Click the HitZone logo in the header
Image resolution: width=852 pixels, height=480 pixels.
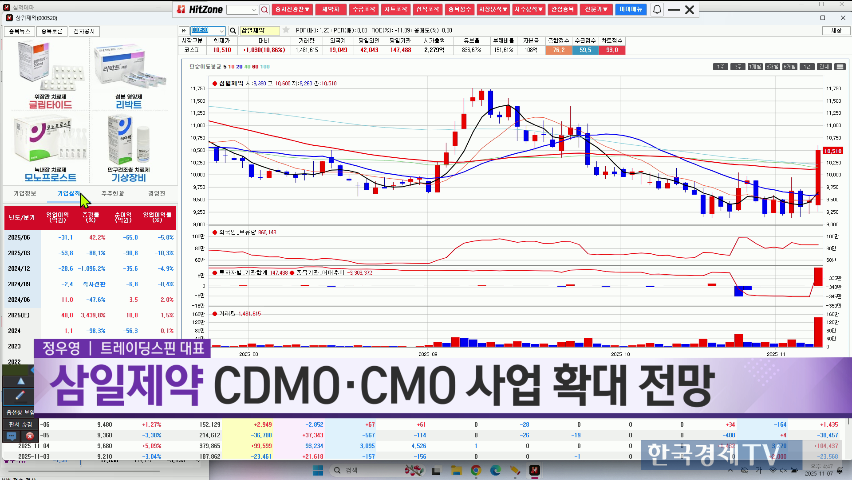[198, 8]
